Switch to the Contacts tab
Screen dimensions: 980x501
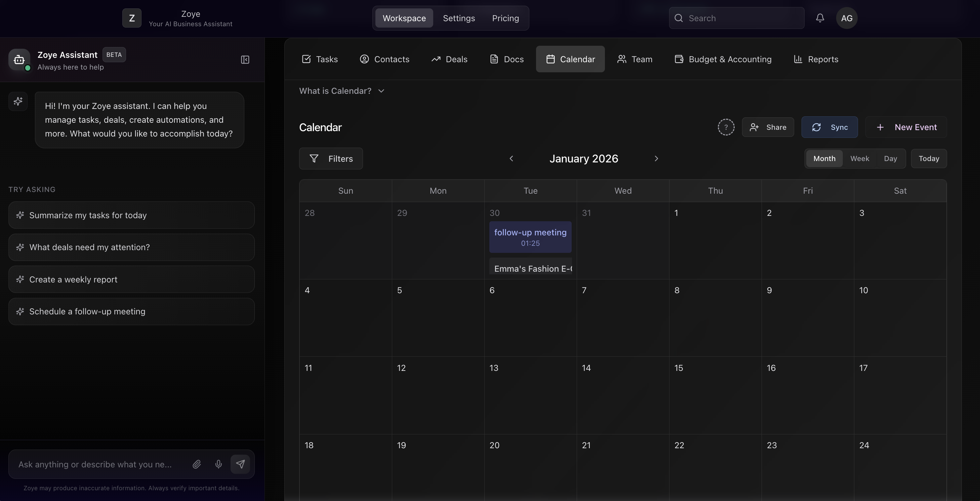(384, 59)
